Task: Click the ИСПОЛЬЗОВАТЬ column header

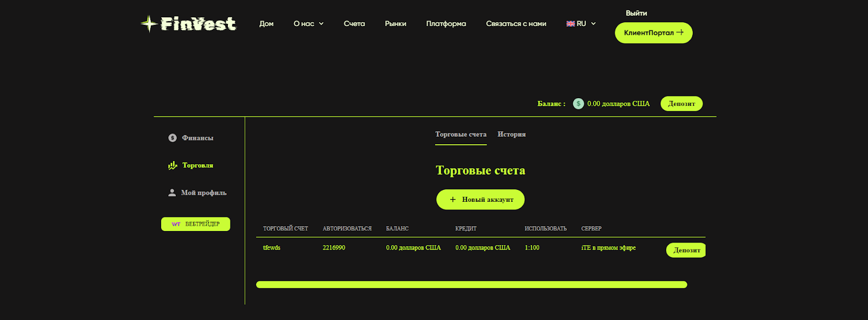Action: [x=545, y=228]
